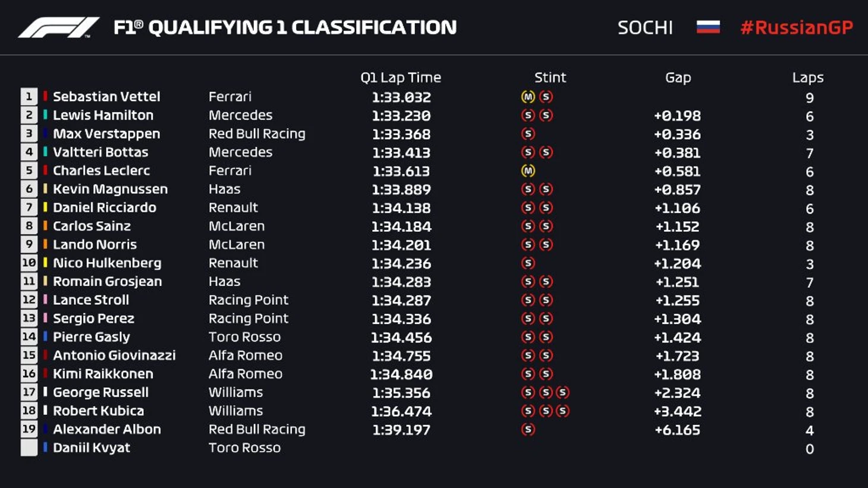Screen dimensions: 868x488
Task: Click George Russell's third soft tyre icon
Action: [562, 393]
